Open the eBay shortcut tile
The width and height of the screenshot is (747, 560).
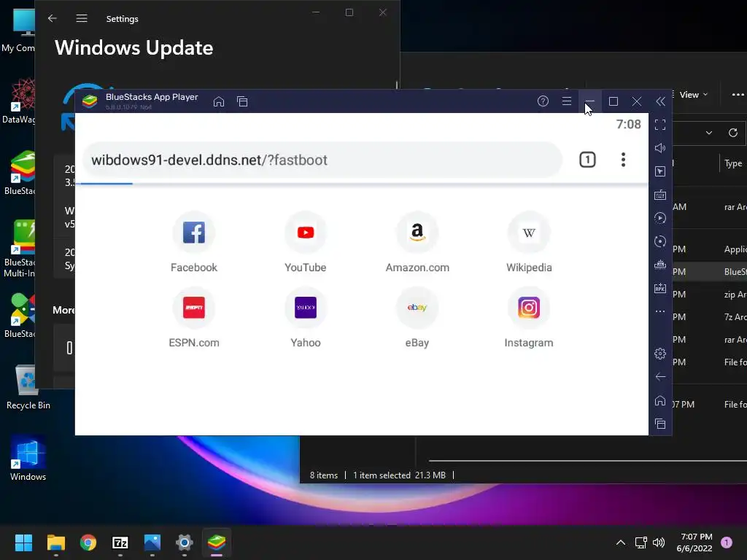(417, 318)
